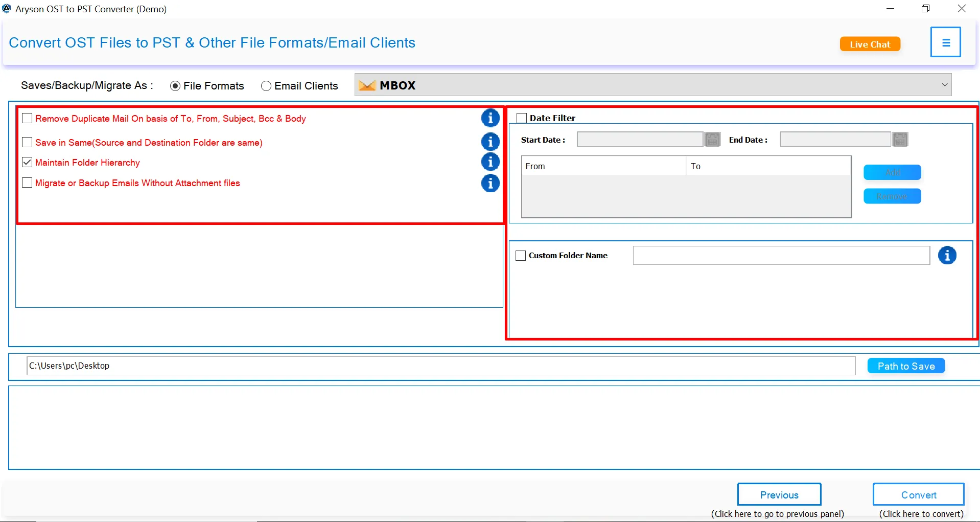Enable Remove Duplicate Mail checkbox
This screenshot has width=980, height=522.
27,118
